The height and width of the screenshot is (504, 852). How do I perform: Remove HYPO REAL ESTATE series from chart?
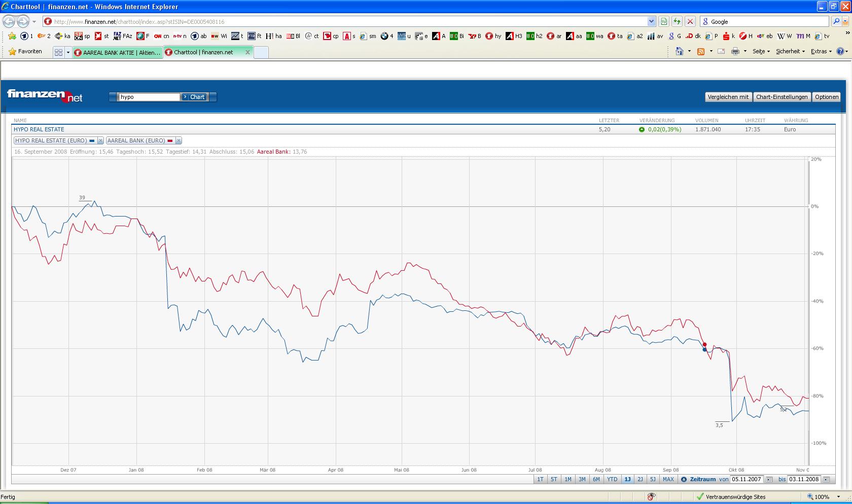[x=100, y=140]
